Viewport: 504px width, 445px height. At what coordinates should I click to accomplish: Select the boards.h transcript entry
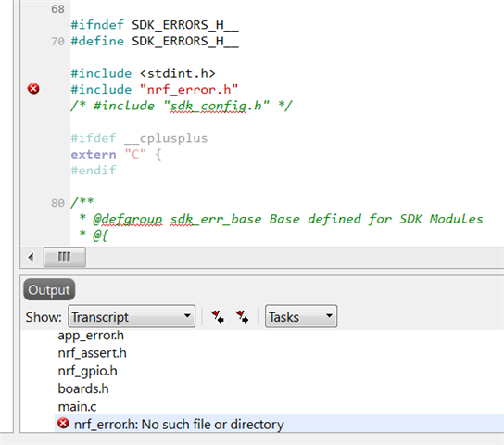click(83, 388)
